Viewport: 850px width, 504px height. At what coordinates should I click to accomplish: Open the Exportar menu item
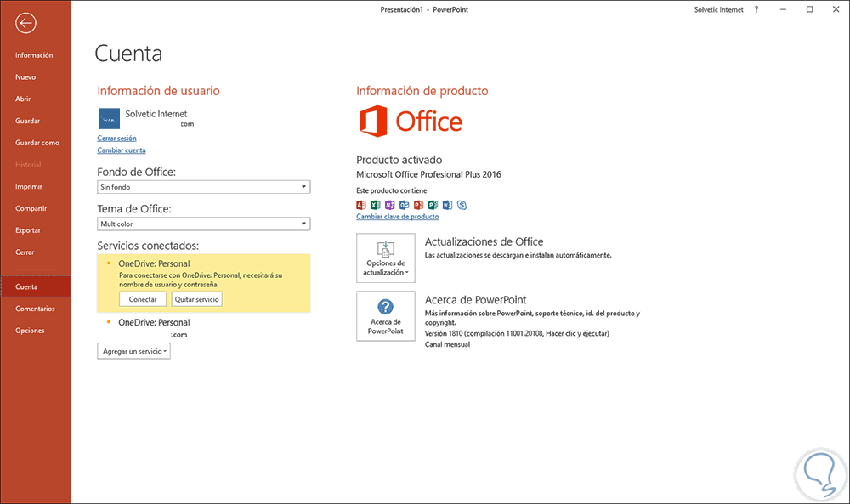tap(29, 230)
